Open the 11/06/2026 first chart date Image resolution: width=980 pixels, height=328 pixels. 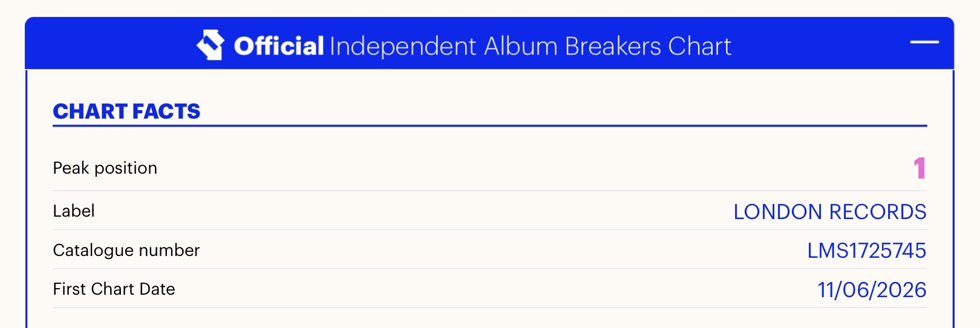point(872,290)
